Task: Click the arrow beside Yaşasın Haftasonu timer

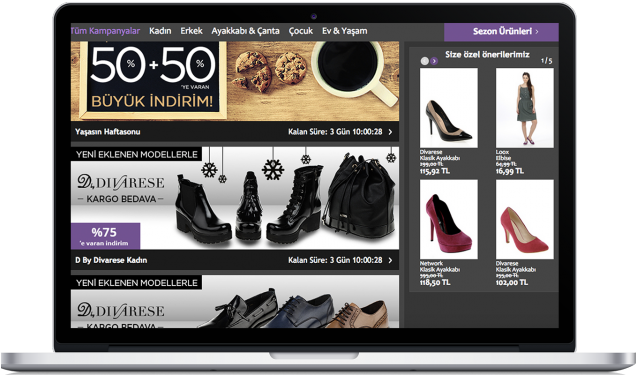Action: [x=390, y=132]
